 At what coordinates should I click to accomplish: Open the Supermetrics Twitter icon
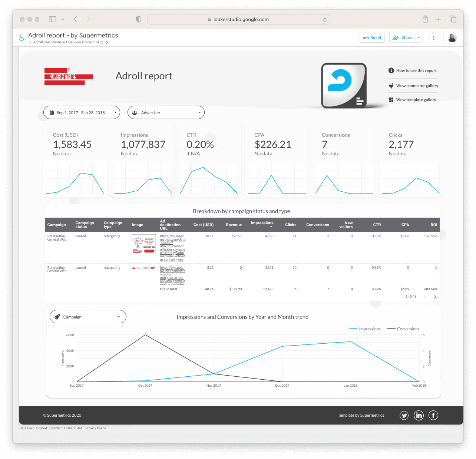tap(404, 415)
